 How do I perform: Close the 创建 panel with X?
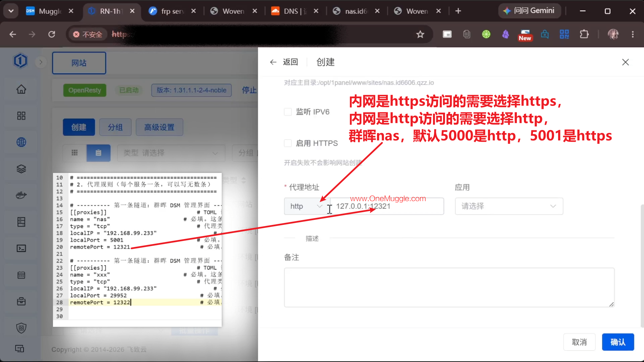pos(625,62)
